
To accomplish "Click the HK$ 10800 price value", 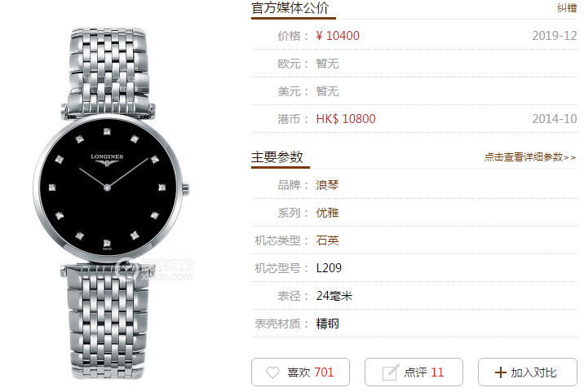I will [x=346, y=119].
